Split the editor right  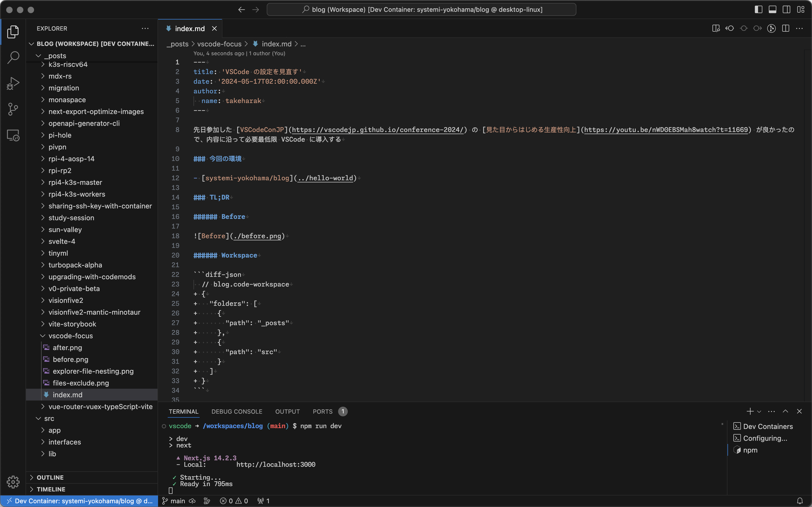click(x=785, y=28)
